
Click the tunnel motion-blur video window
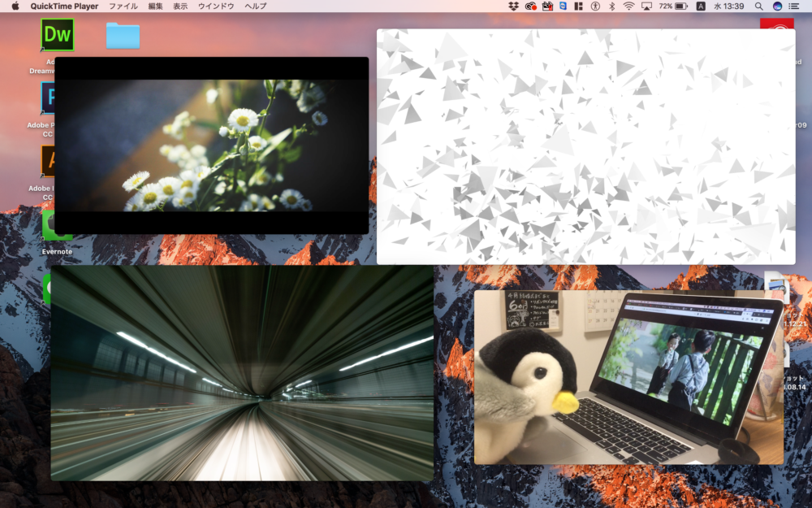coord(242,373)
